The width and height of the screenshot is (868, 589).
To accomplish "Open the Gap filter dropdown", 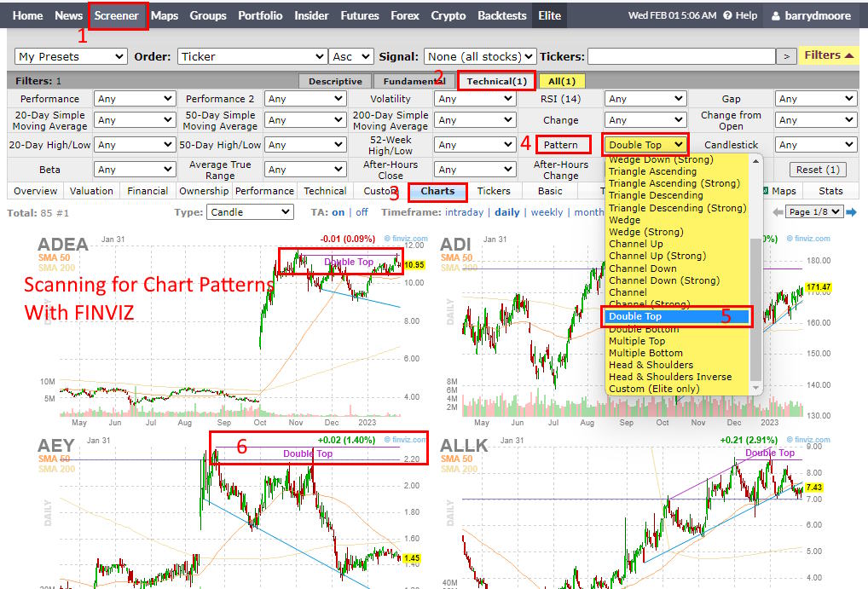I will tap(816, 98).
